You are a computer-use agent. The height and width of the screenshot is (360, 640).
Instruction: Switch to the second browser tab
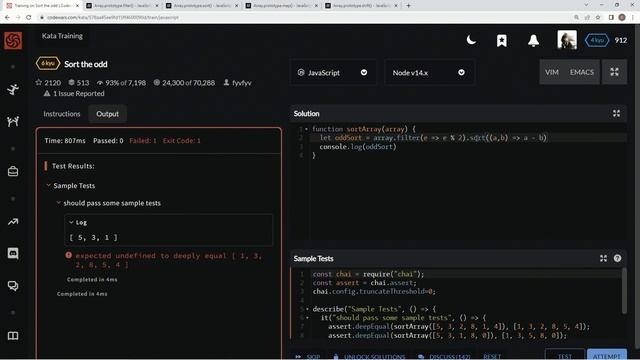tap(122, 6)
